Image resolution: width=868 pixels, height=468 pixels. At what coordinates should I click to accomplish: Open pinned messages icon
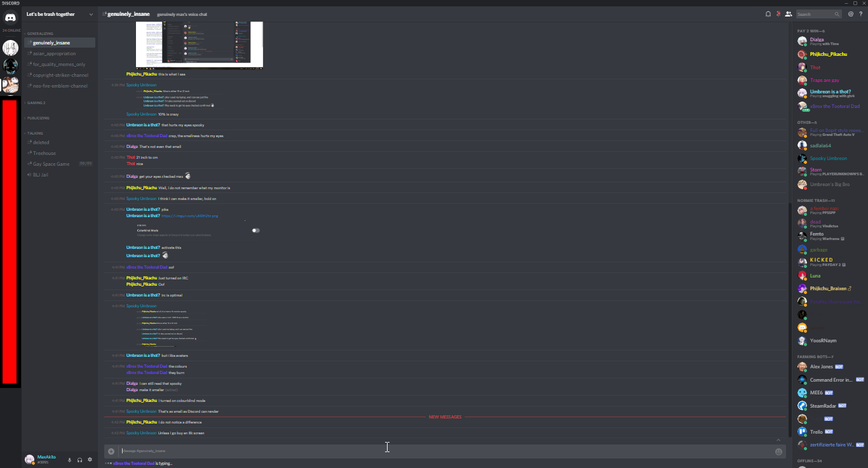pos(778,14)
